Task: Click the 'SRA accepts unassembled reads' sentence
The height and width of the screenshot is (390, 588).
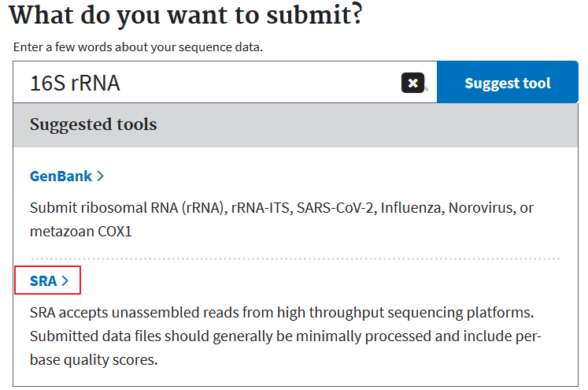Action: pos(282,312)
